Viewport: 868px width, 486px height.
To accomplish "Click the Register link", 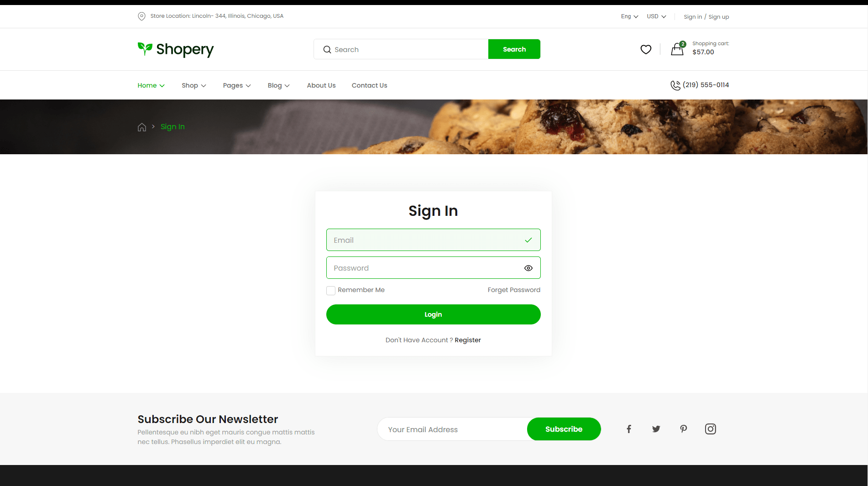I will (468, 340).
